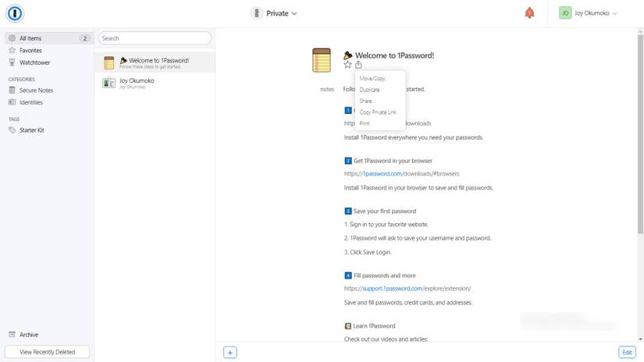Click the 1Password logo icon
Viewport: 644px width, 362px height.
(15, 13)
